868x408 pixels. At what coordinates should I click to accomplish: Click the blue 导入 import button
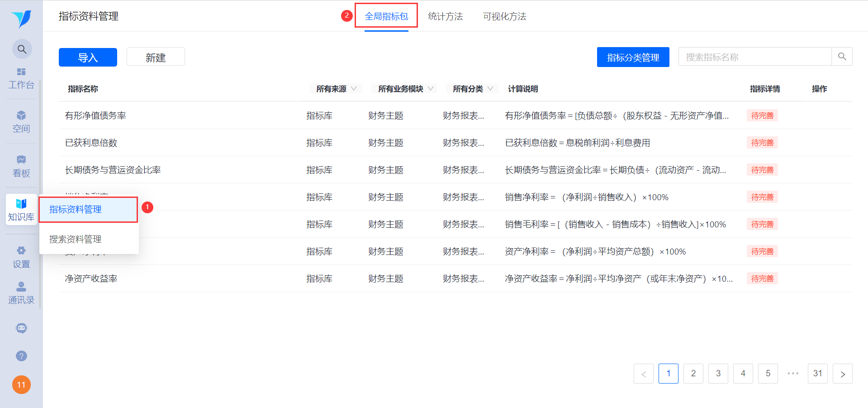(88, 58)
